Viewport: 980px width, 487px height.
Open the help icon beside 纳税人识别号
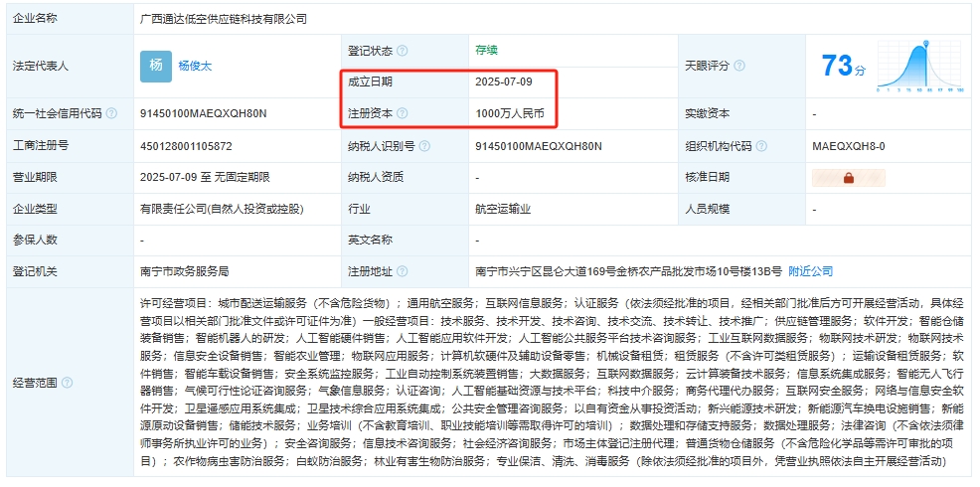tap(424, 146)
